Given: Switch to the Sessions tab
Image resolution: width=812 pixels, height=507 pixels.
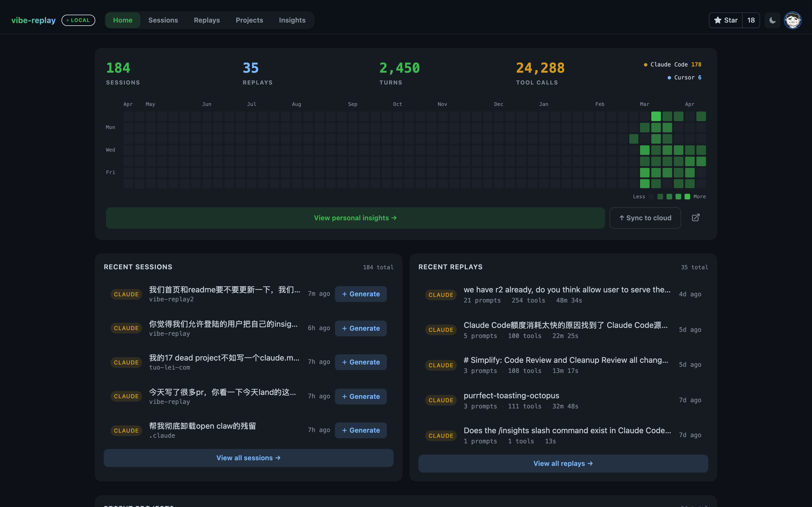Looking at the screenshot, I should coord(164,20).
